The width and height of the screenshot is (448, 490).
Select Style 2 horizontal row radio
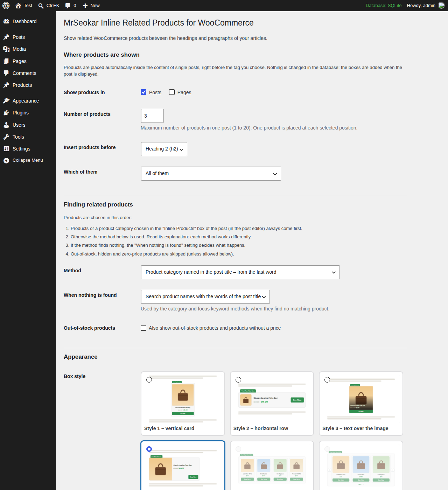238,380
